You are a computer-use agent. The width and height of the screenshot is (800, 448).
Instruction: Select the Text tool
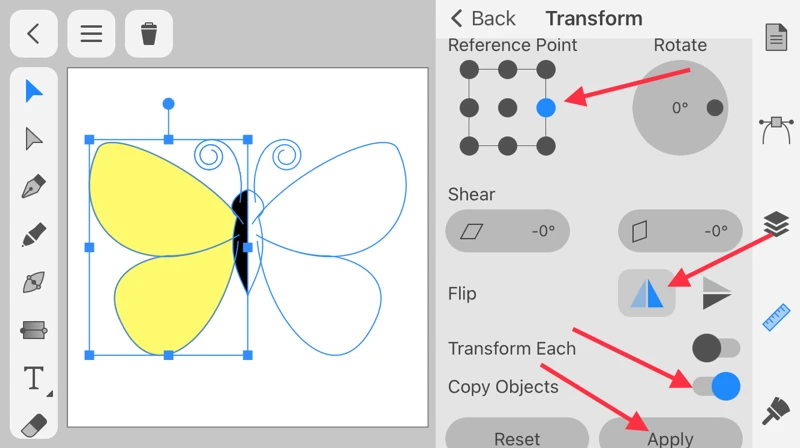point(34,379)
